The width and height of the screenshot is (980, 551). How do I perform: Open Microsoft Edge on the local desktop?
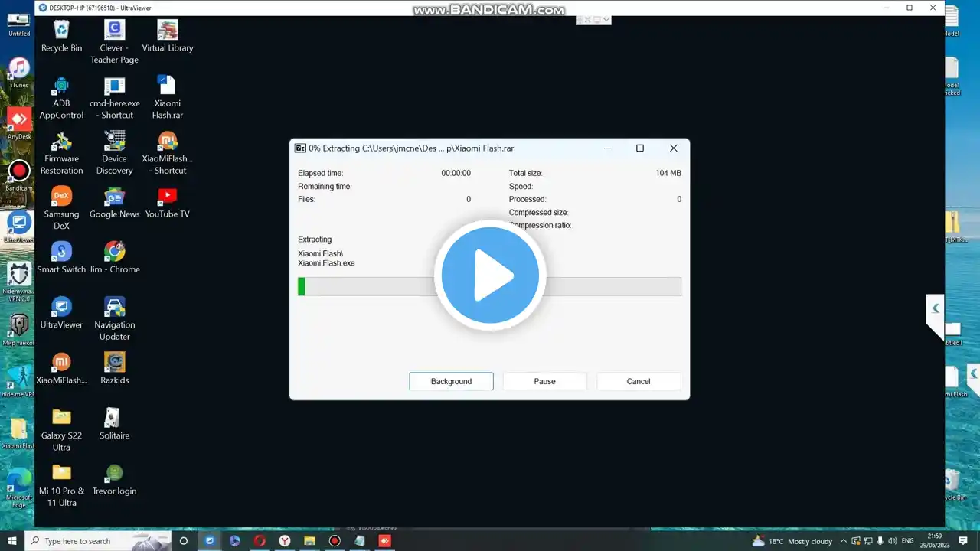coord(18,488)
